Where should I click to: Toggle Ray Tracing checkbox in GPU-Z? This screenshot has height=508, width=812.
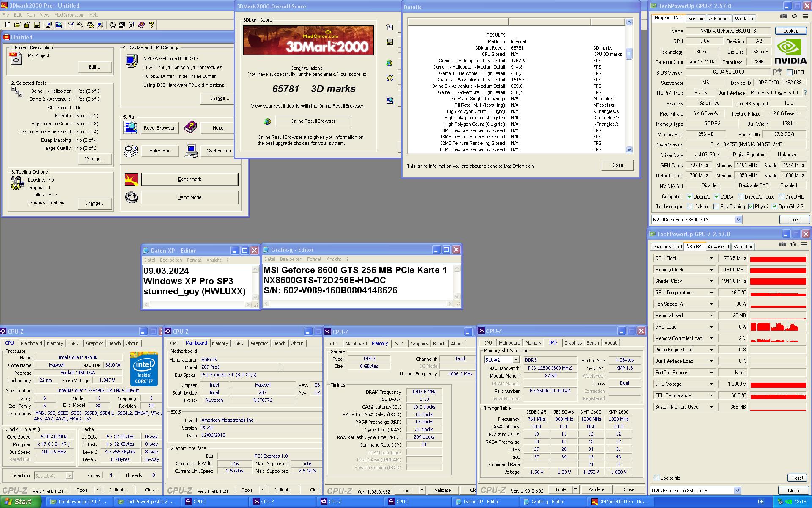click(716, 207)
